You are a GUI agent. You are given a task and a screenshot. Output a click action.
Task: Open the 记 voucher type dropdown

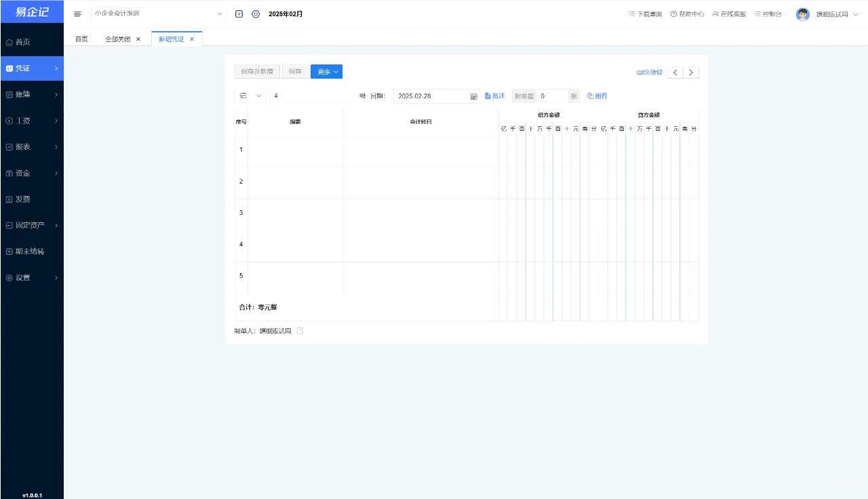pos(250,96)
